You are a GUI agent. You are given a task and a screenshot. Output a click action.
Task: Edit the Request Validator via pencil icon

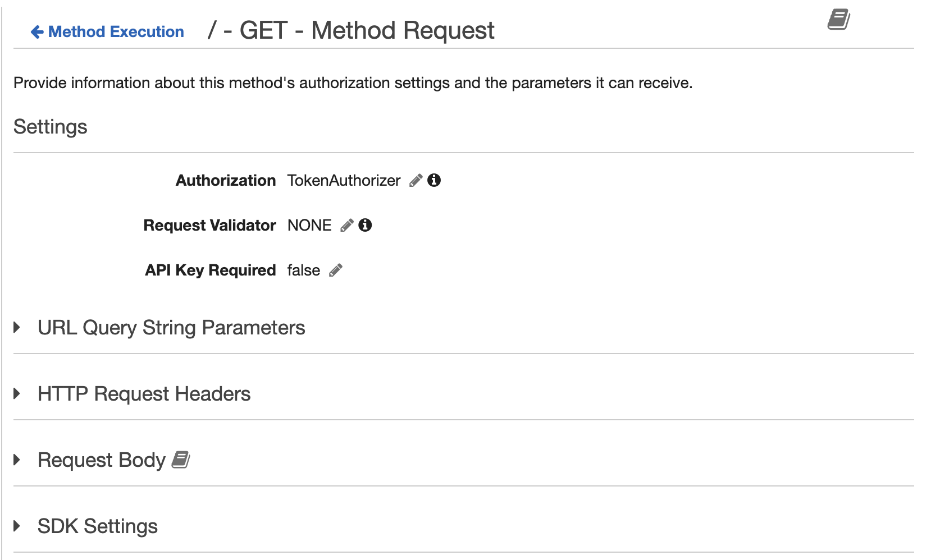347,225
